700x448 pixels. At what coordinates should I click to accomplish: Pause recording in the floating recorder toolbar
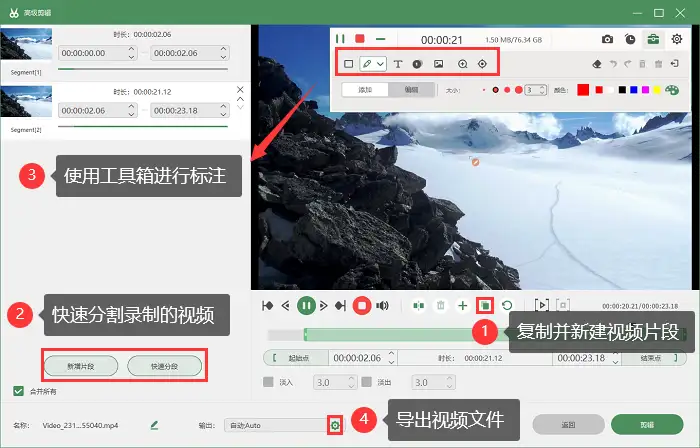340,39
